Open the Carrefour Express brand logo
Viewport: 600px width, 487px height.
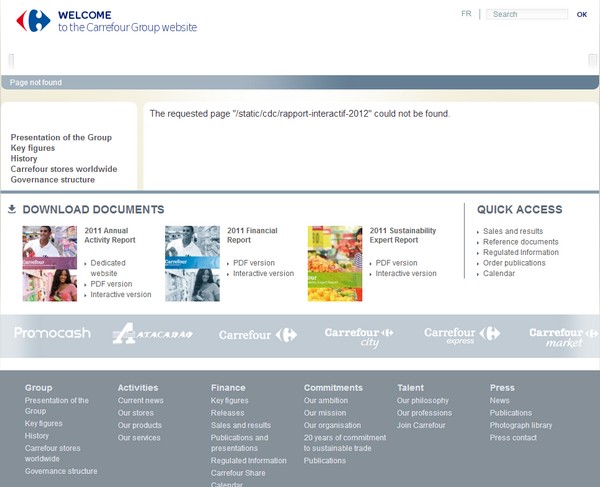pos(461,337)
